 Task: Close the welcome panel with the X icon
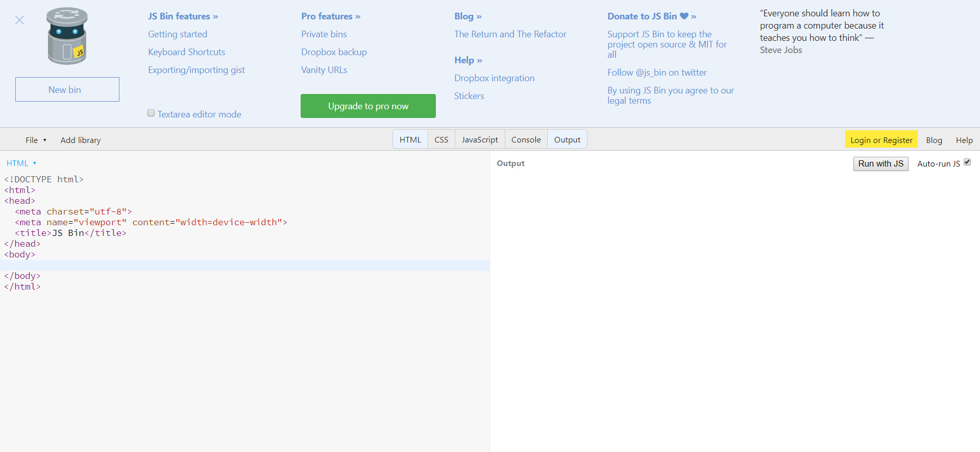19,20
